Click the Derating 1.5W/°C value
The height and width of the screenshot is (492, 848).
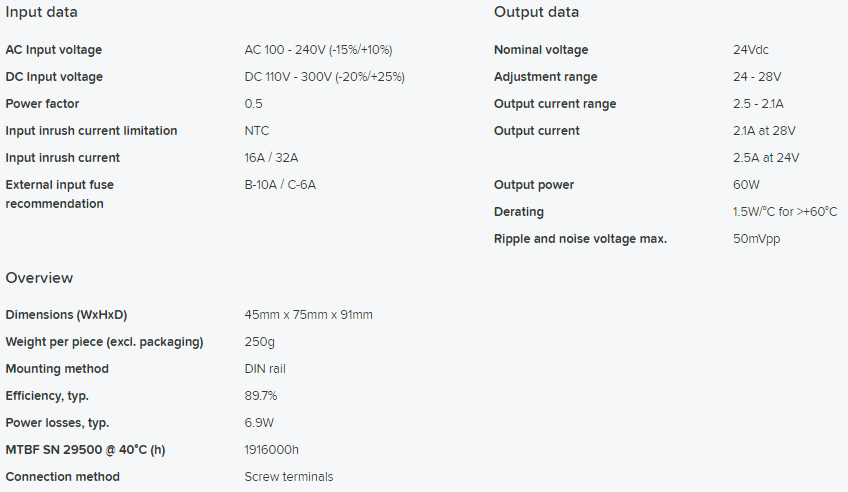click(x=785, y=212)
